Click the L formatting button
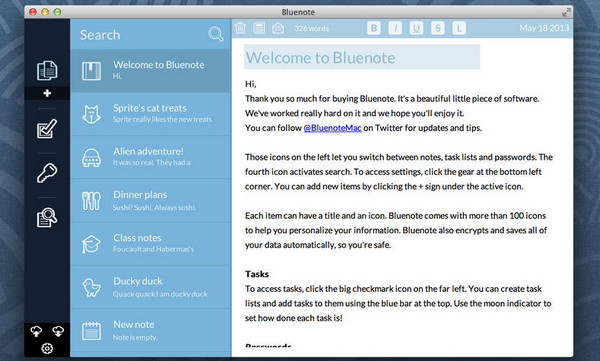Image resolution: width=600 pixels, height=361 pixels. (x=459, y=28)
